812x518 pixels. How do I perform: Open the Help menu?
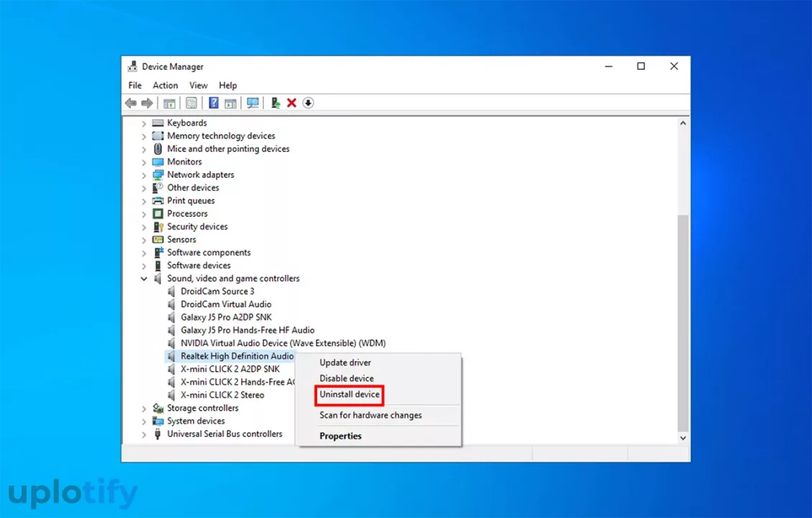[228, 85]
